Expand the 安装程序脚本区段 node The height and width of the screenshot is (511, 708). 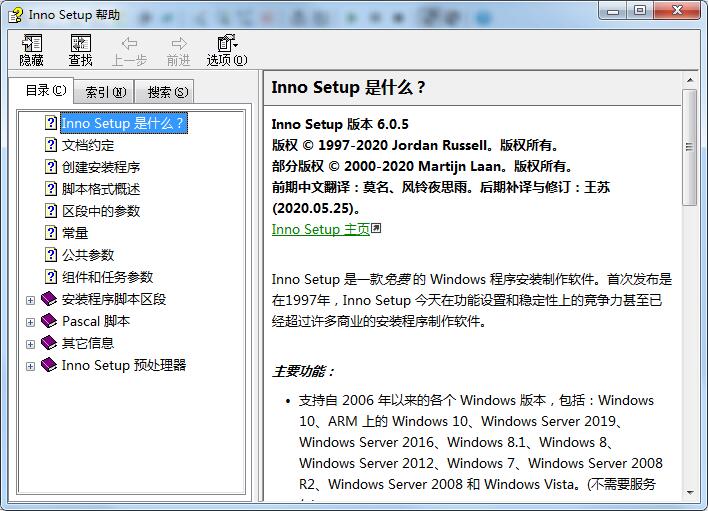[30, 300]
